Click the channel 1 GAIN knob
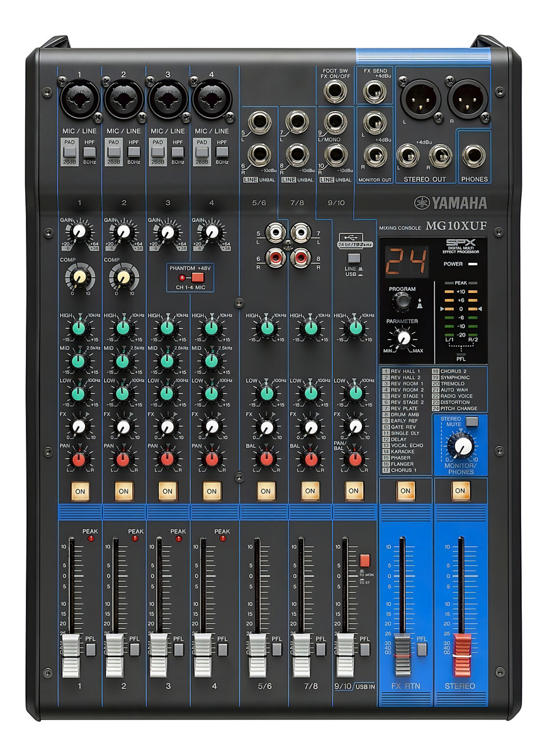This screenshot has width=547, height=756. point(78,233)
